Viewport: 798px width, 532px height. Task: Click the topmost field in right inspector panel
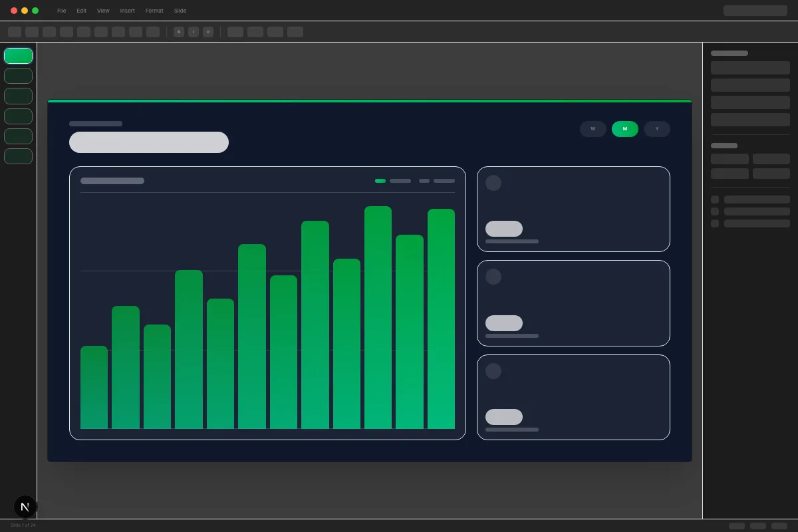[x=750, y=68]
